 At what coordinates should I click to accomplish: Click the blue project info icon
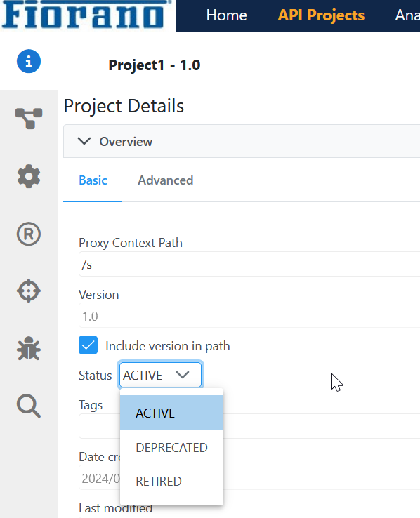[x=29, y=62]
